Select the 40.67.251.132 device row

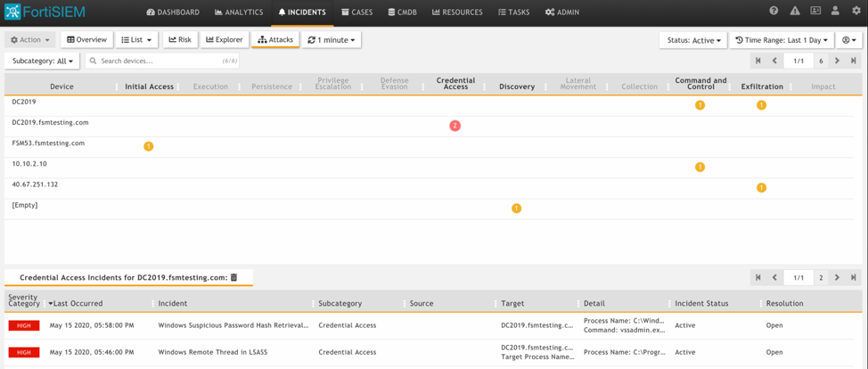429,188
